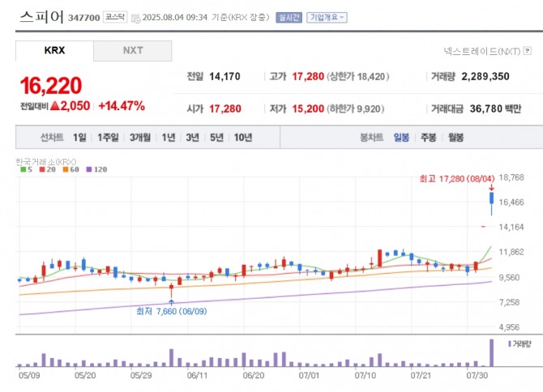Click the 최고 17,280 (08/04) chart label
Image resolution: width=543 pixels, height=392 pixels.
click(x=457, y=178)
